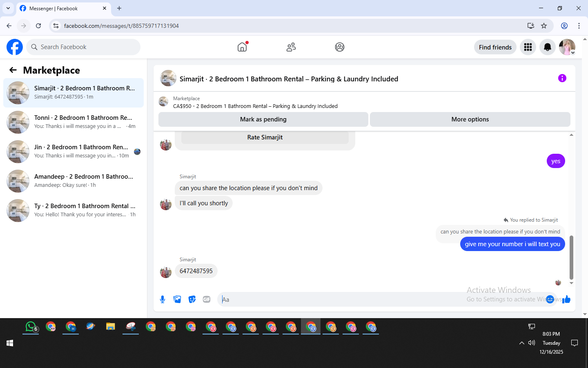Show hidden system tray icons

521,343
